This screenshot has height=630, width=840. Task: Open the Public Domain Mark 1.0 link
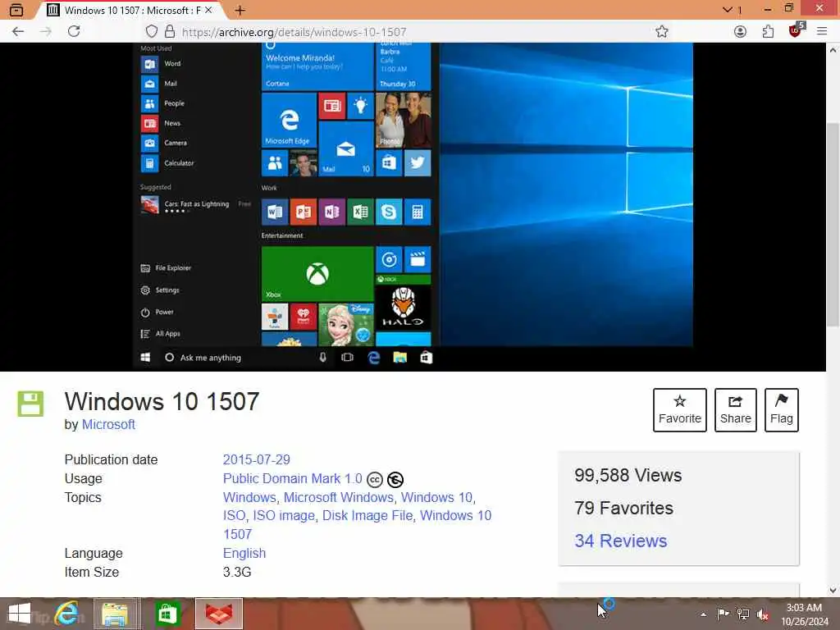293,478
